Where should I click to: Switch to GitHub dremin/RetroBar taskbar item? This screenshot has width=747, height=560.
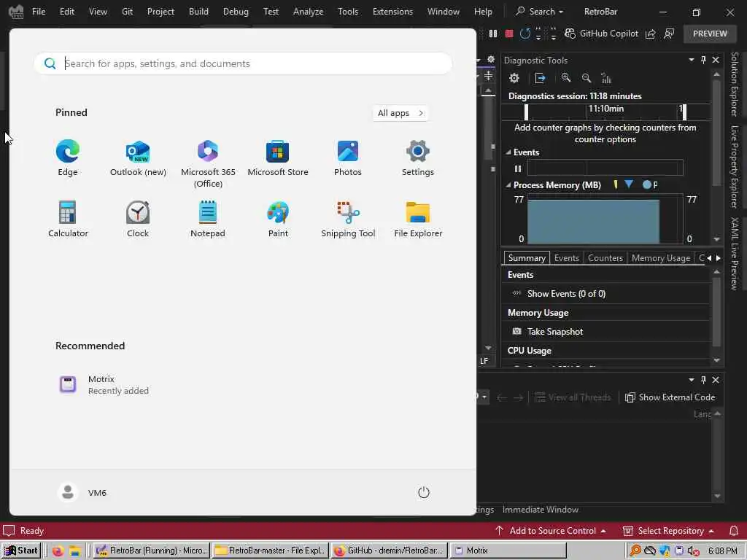coord(390,551)
